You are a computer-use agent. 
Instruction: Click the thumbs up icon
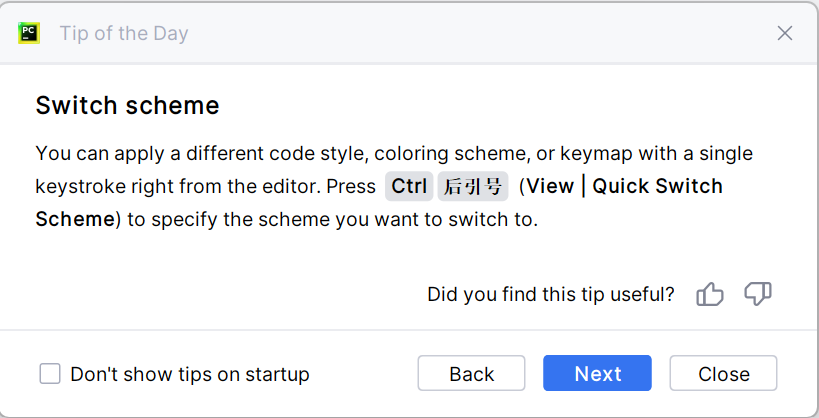[710, 294]
